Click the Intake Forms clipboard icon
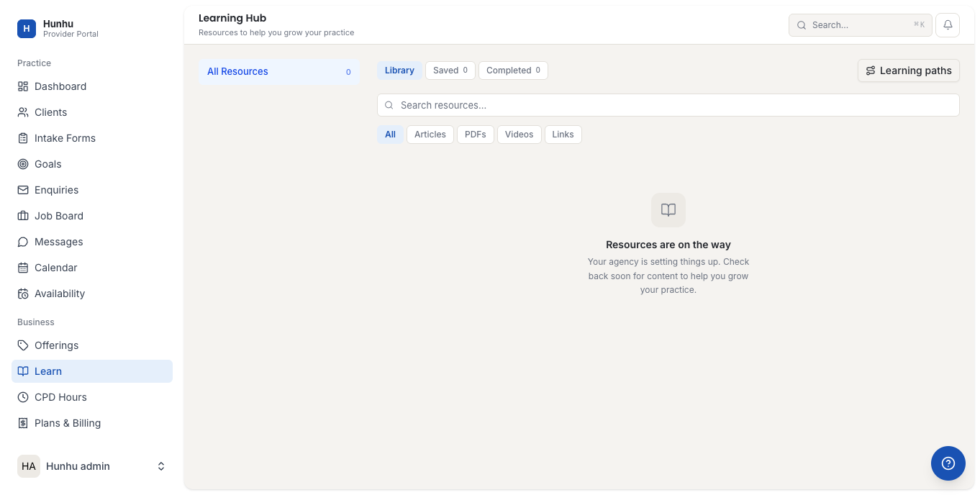The height and width of the screenshot is (495, 980). pos(23,138)
